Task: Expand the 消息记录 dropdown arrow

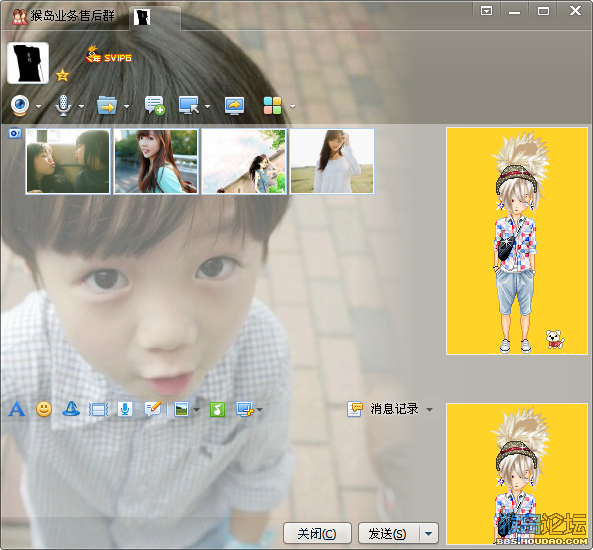Action: [430, 410]
